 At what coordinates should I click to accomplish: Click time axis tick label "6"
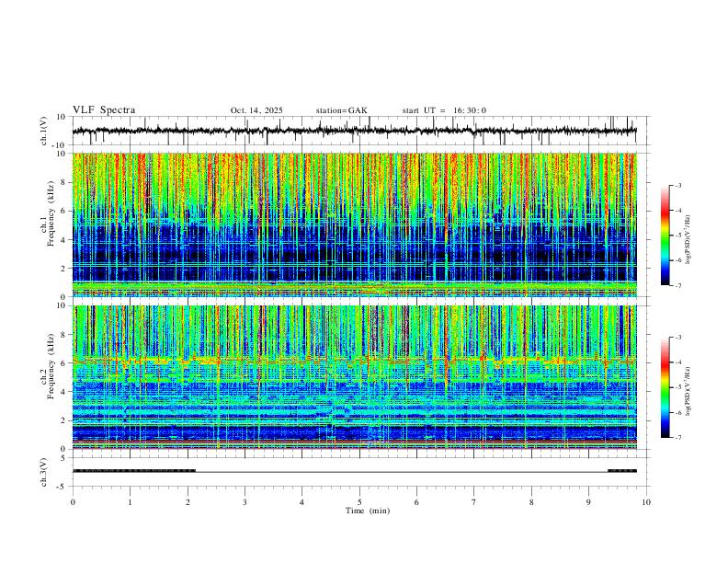pos(416,502)
